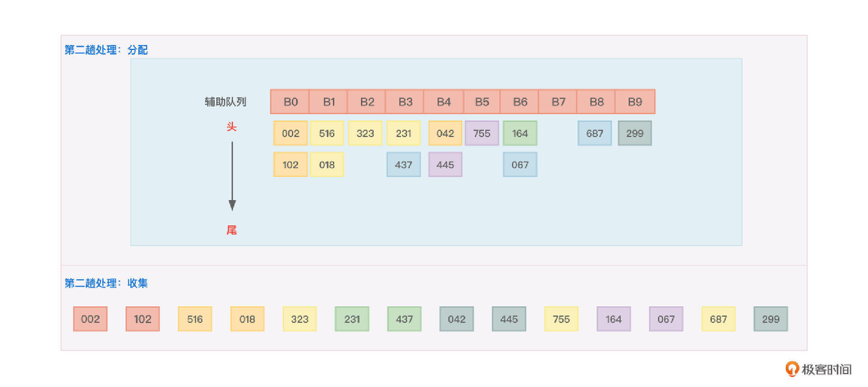
Task: Select the 067 box under bucket B6
Action: [x=520, y=165]
